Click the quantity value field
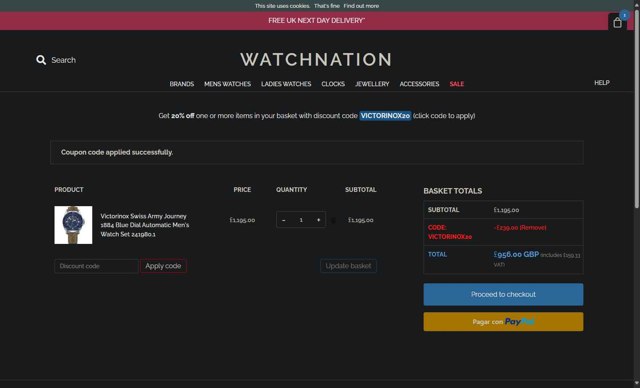Screen dimensions: 640x388 301,220
